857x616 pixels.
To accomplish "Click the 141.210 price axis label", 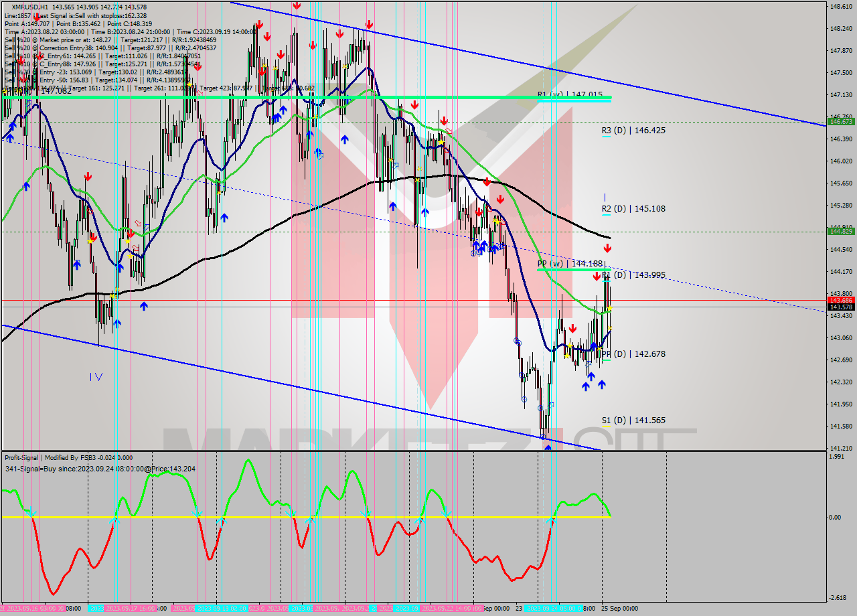I will [x=841, y=448].
